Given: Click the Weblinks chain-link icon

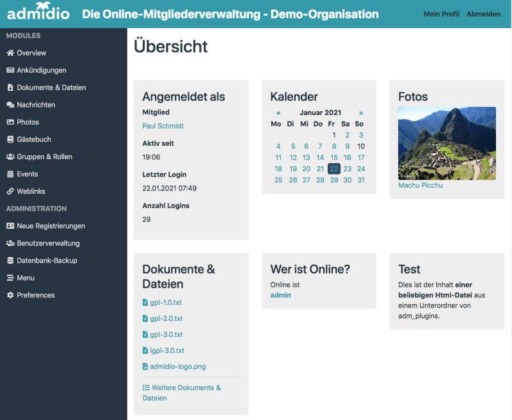Looking at the screenshot, I should 9,191.
